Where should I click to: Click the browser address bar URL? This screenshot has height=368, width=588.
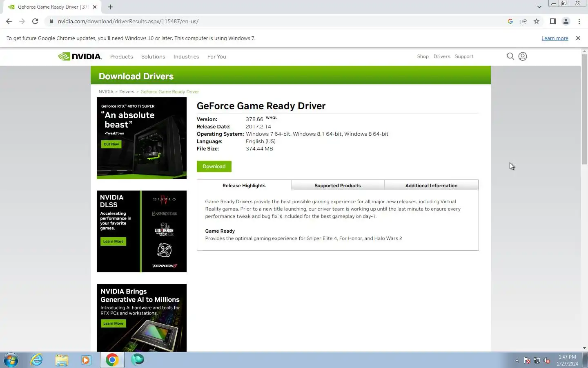click(x=128, y=21)
